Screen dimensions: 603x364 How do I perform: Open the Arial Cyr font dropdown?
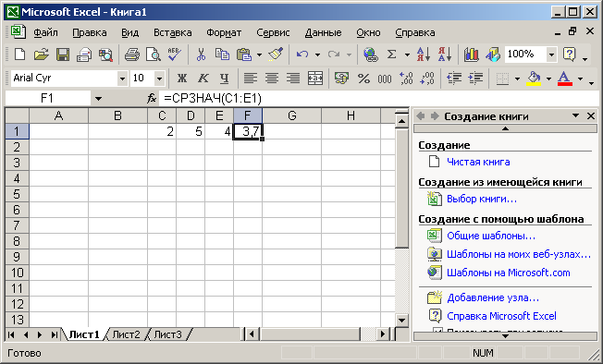(x=122, y=79)
